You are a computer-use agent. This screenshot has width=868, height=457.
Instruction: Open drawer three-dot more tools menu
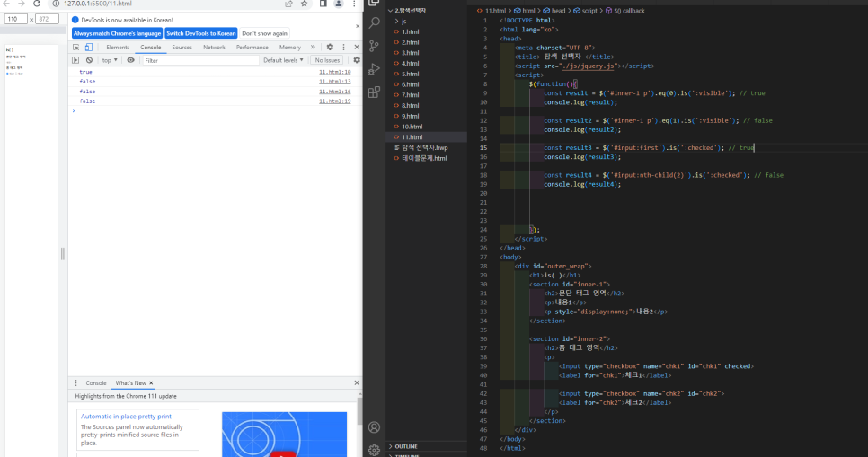pos(75,382)
